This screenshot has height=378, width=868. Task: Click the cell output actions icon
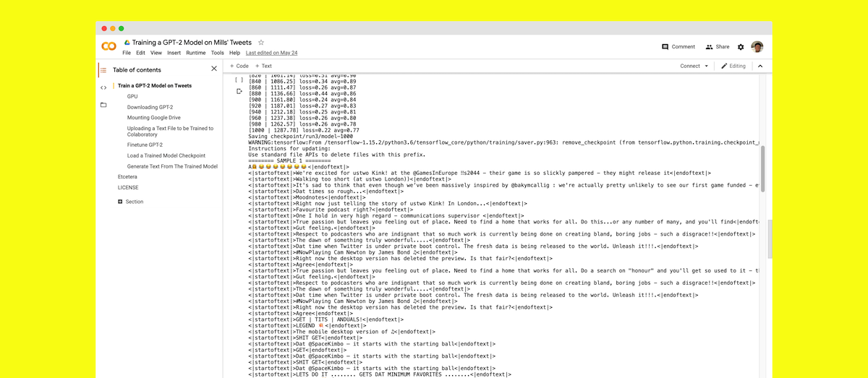coord(239,91)
